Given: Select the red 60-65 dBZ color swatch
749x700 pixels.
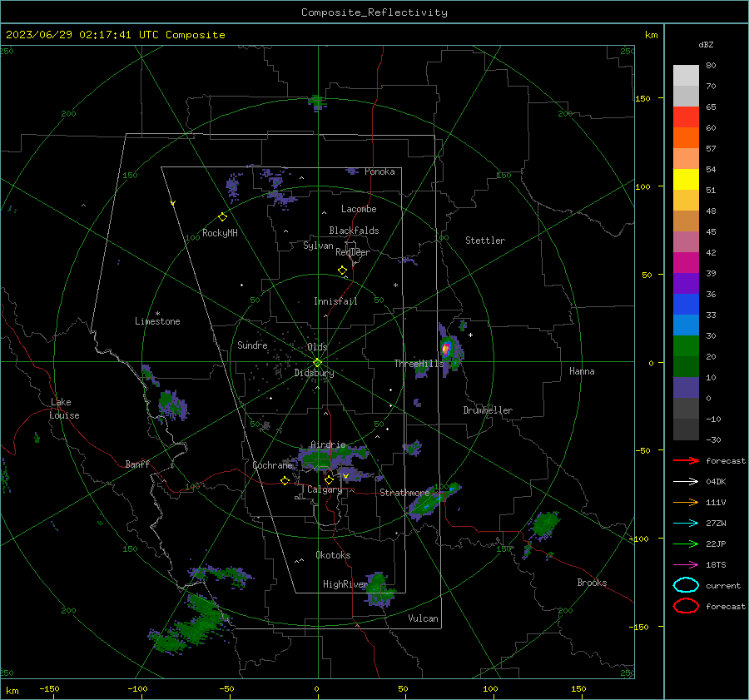Looking at the screenshot, I should [x=686, y=117].
